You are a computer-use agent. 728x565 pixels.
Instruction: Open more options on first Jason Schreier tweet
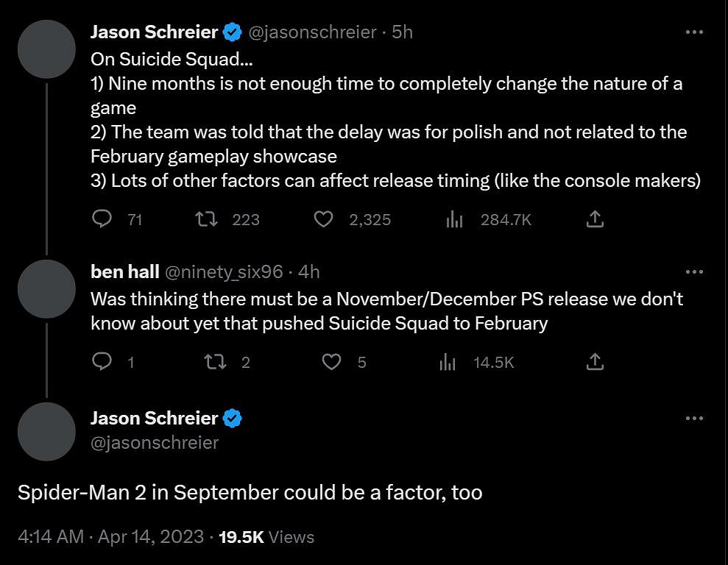(x=694, y=32)
